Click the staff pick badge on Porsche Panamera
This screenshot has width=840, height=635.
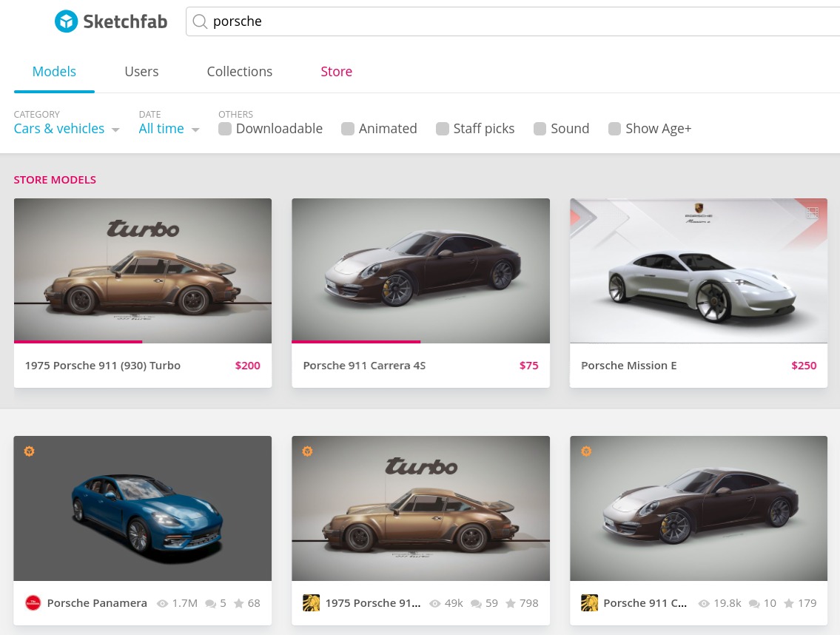[x=30, y=451]
